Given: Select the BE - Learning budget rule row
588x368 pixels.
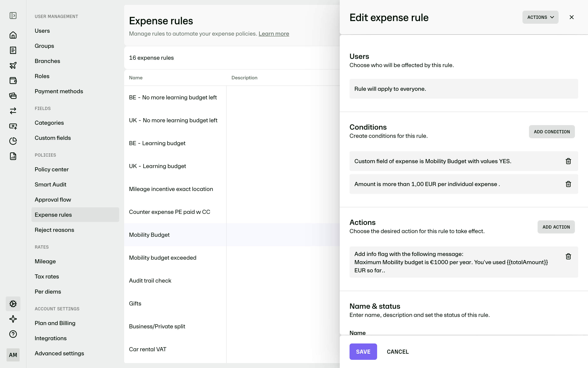Looking at the screenshot, I should (x=232, y=143).
